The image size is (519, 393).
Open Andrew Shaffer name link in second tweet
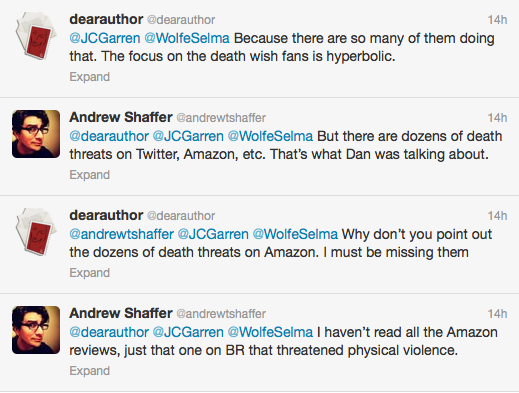click(121, 117)
